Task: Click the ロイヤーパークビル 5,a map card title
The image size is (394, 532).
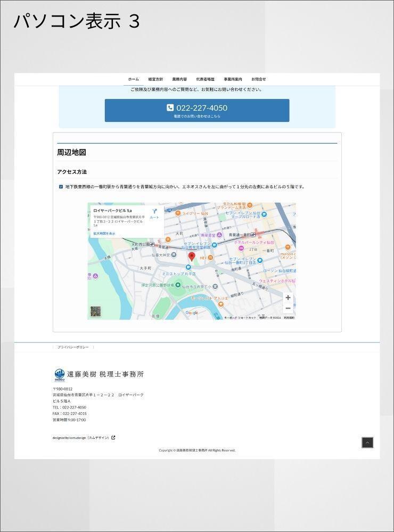Action: click(112, 211)
